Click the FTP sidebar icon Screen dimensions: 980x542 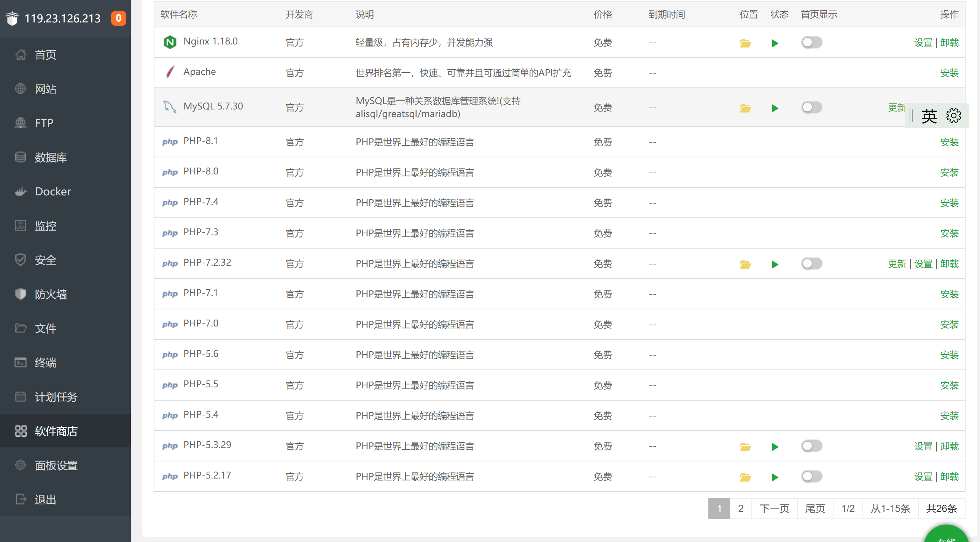[21, 123]
